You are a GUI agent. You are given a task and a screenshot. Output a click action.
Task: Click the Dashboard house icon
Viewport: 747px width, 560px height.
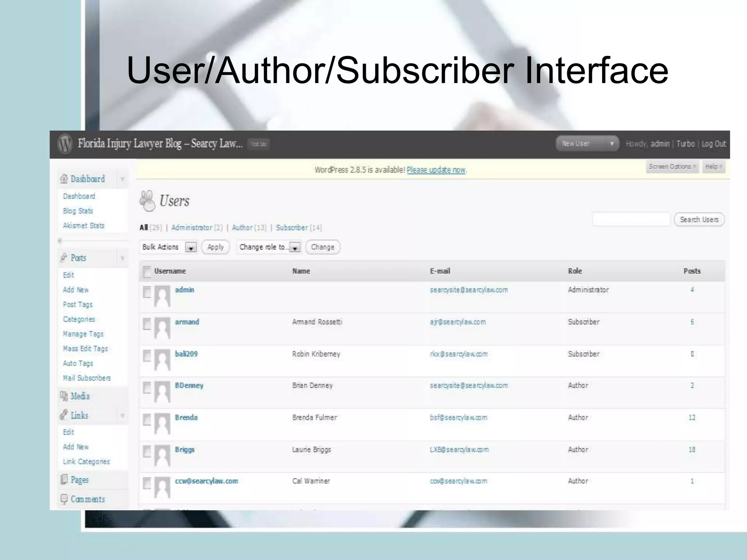click(64, 179)
